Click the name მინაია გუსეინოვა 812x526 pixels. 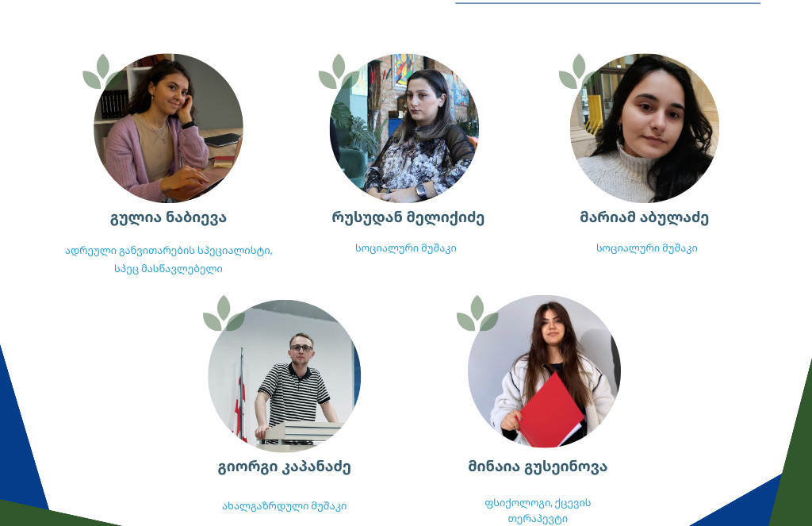pyautogui.click(x=538, y=467)
